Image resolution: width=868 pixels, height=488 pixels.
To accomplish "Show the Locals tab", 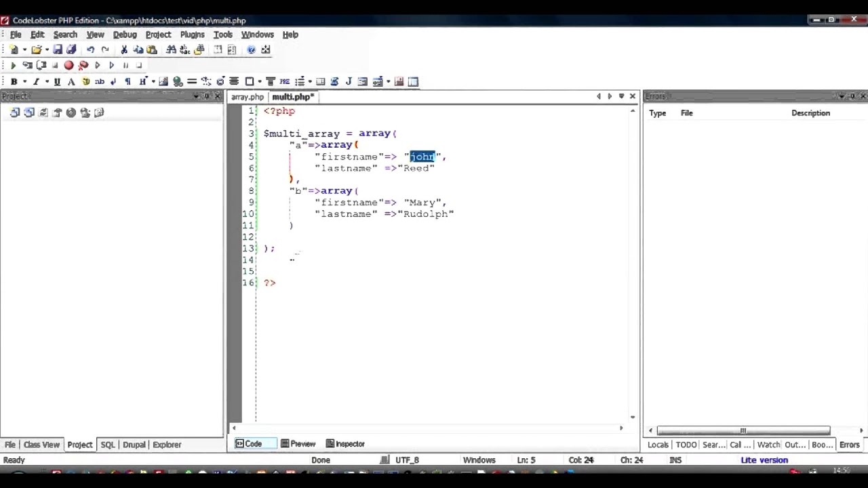I will click(x=658, y=445).
